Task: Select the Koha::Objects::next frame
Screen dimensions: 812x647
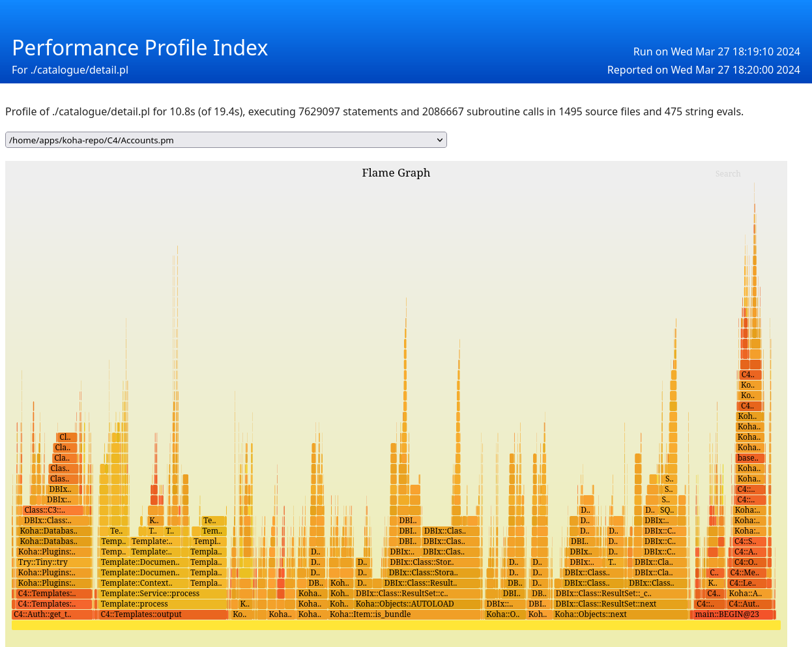Action: pyautogui.click(x=619, y=614)
